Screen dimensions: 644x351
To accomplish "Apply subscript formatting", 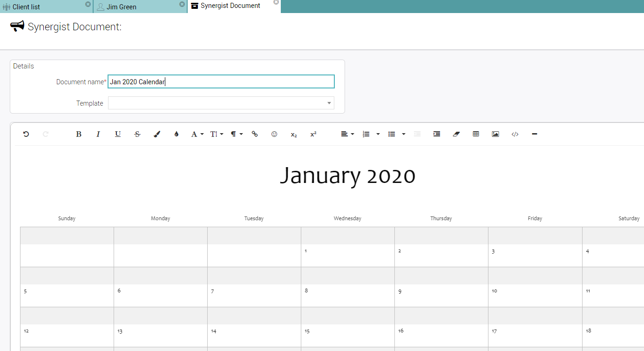I will [294, 134].
